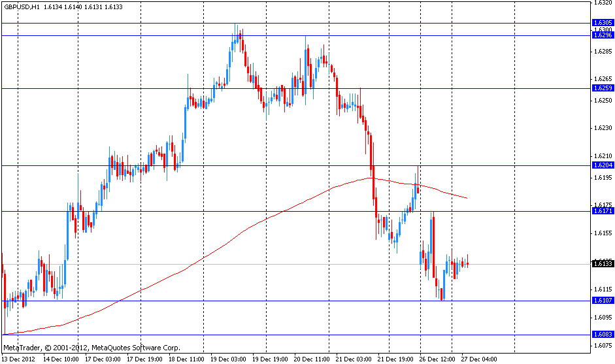
Task: Select the 27 Dec 04:00 time marker
Action: pos(479,359)
